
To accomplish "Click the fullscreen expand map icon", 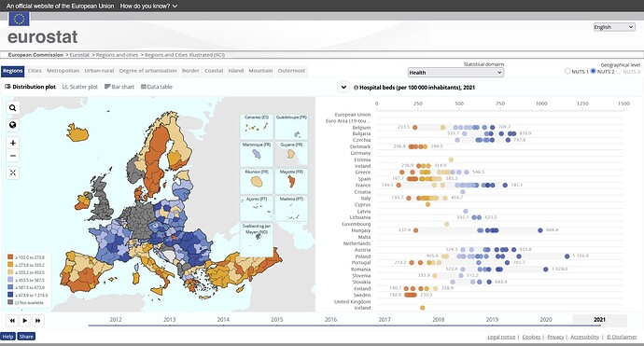I will coord(13,173).
